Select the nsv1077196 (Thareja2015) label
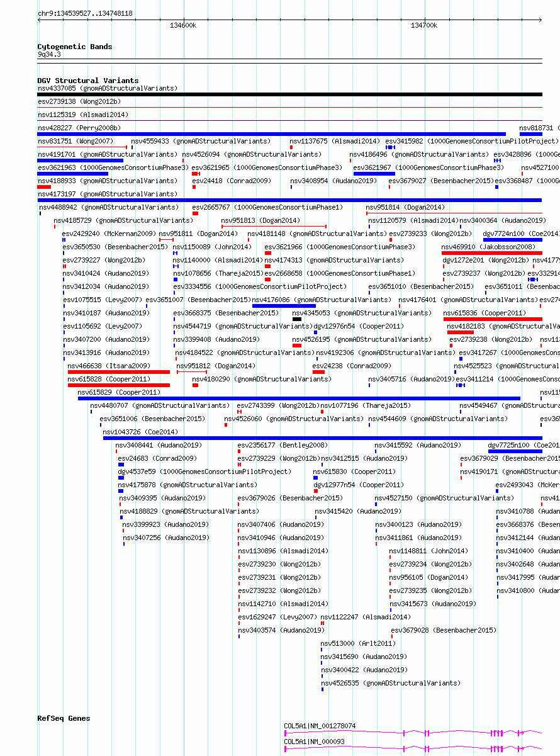This screenshot has height=756, width=560. [366, 405]
